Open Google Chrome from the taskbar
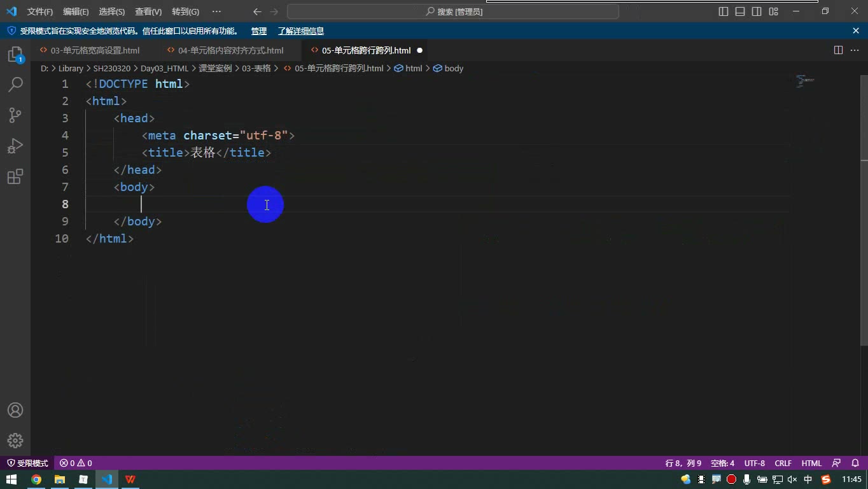The height and width of the screenshot is (489, 868). (x=36, y=479)
